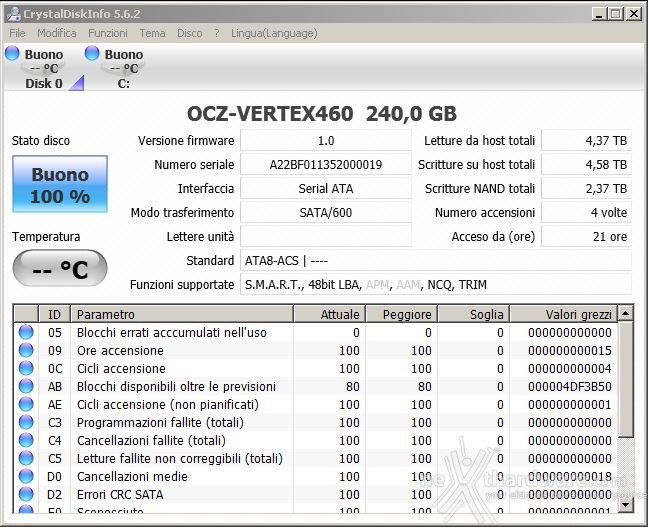Click the Attuale column header
Image resolution: width=648 pixels, height=527 pixels.
pos(329,314)
